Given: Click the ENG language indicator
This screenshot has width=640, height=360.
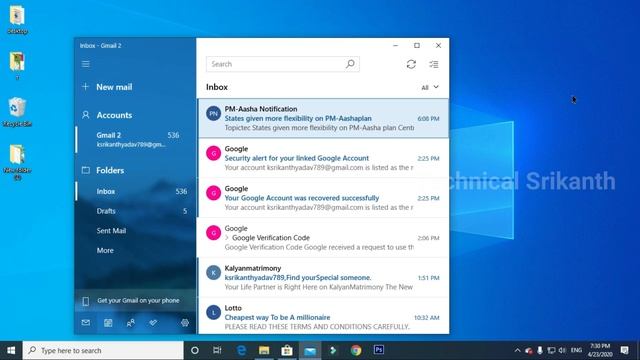Looking at the screenshot, I should point(576,350).
